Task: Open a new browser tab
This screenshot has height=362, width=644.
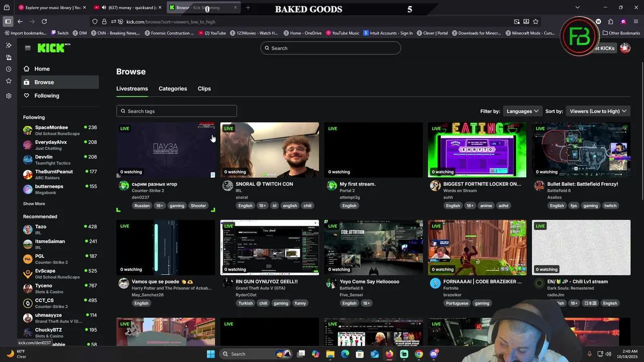Action: [x=248, y=8]
